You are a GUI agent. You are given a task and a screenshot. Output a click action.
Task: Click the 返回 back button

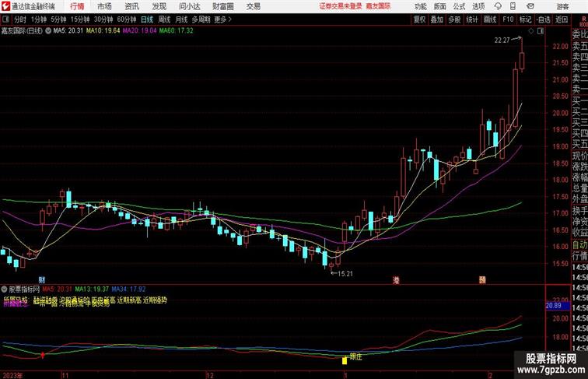(562, 19)
